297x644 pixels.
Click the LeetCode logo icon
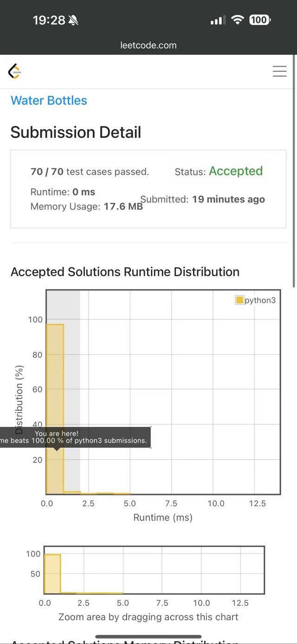click(x=15, y=72)
